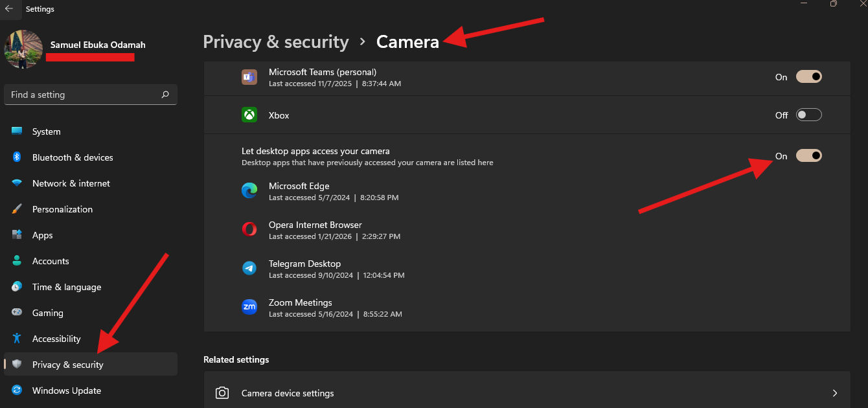
Task: Click the Xbox app icon
Action: point(249,115)
